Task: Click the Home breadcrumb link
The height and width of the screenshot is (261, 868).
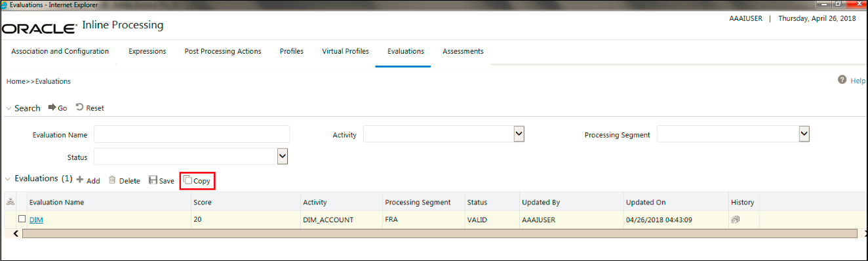Action: tap(16, 81)
